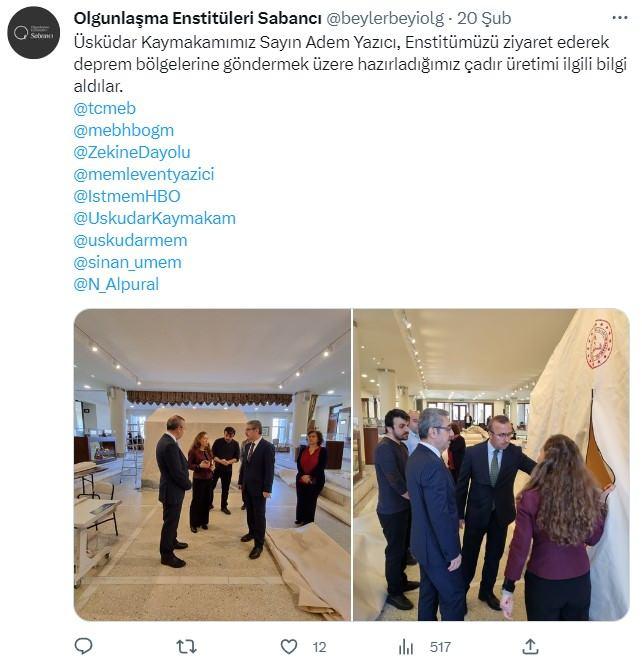Open the @sinan_umem mention link
Viewport: 642px width, 667px height.
[128, 262]
